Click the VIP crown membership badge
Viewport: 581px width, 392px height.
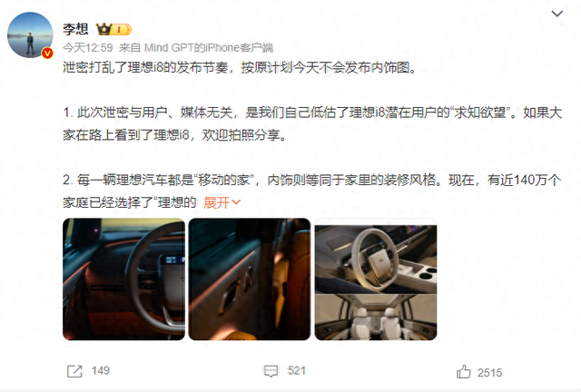click(113, 29)
